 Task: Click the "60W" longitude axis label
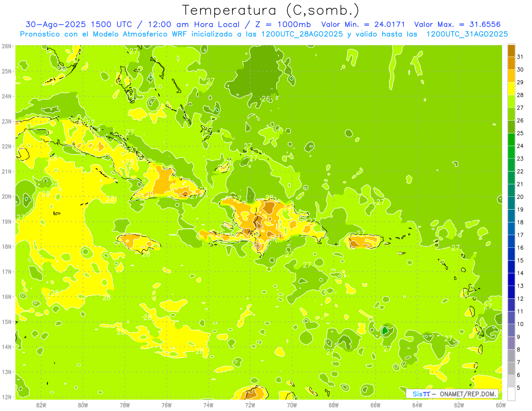coord(501,405)
